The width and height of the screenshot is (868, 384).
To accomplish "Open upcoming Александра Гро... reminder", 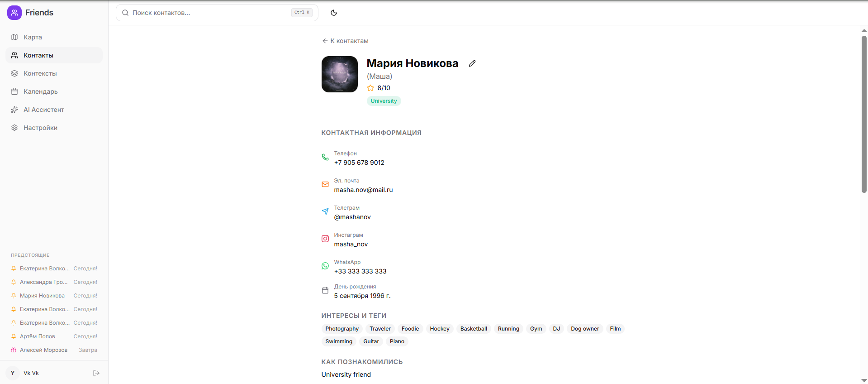I will (x=54, y=282).
